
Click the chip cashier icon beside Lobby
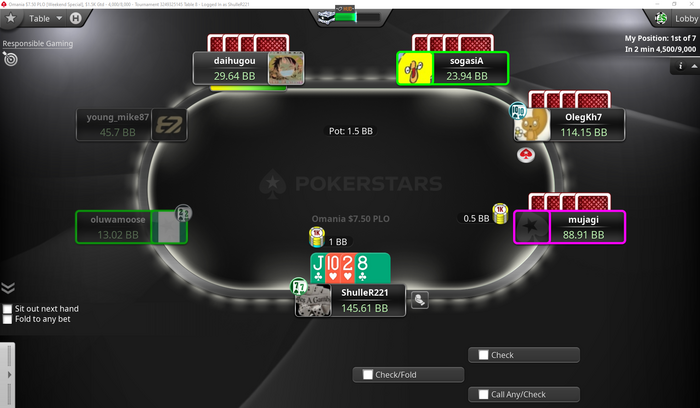tap(661, 18)
